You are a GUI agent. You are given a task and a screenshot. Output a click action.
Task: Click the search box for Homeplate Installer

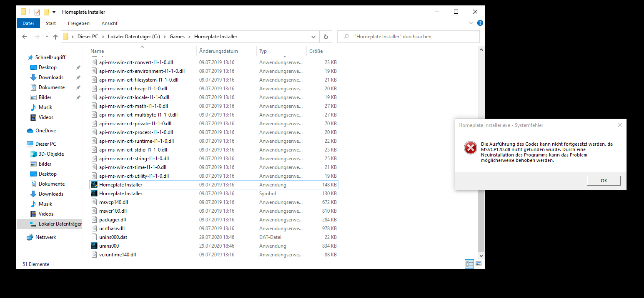[x=408, y=37]
